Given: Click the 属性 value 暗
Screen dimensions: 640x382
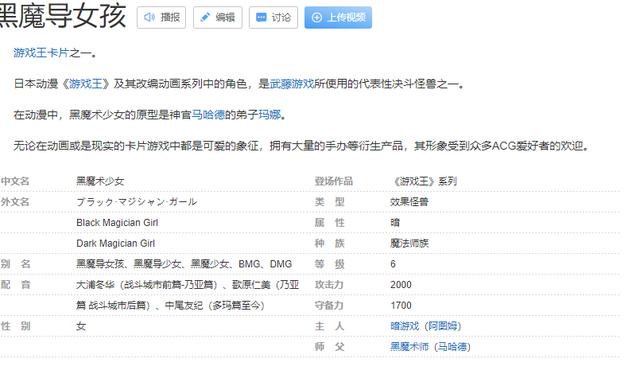Looking at the screenshot, I should (395, 222).
